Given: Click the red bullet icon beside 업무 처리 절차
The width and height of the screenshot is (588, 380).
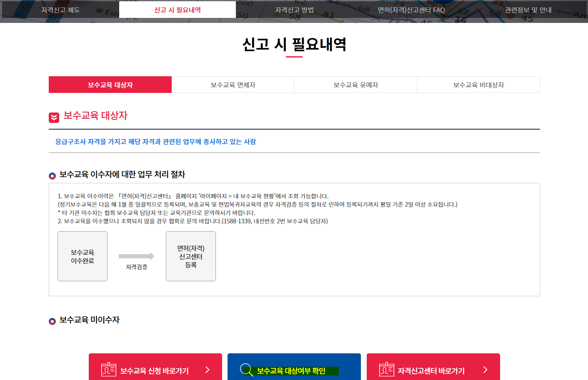Looking at the screenshot, I should point(52,175).
